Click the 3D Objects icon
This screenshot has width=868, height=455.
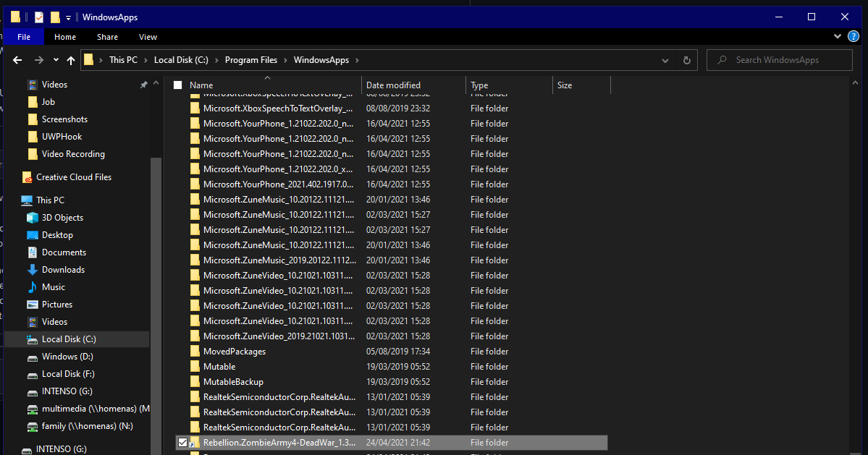click(33, 217)
